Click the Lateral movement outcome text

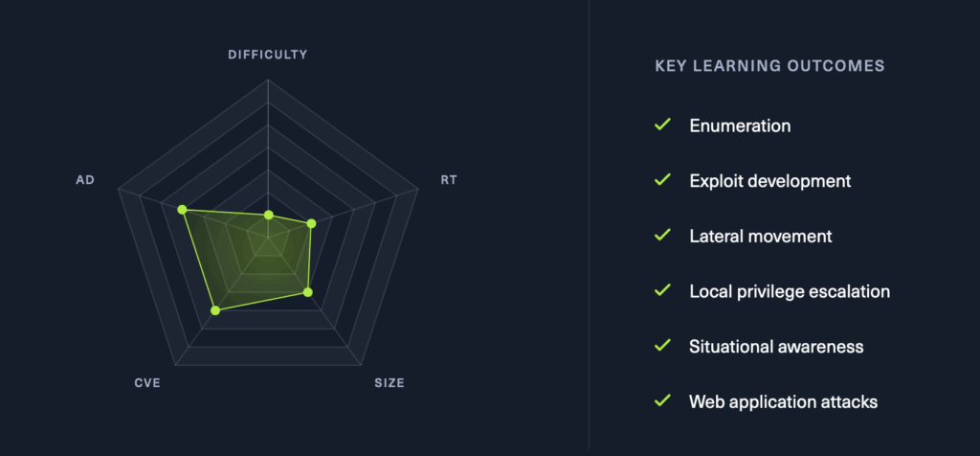tap(761, 236)
